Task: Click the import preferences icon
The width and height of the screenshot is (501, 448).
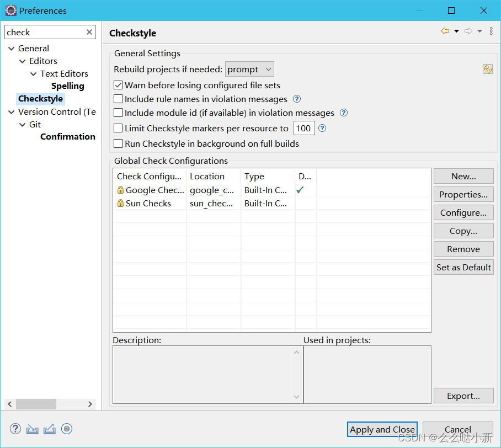Action: point(32,429)
